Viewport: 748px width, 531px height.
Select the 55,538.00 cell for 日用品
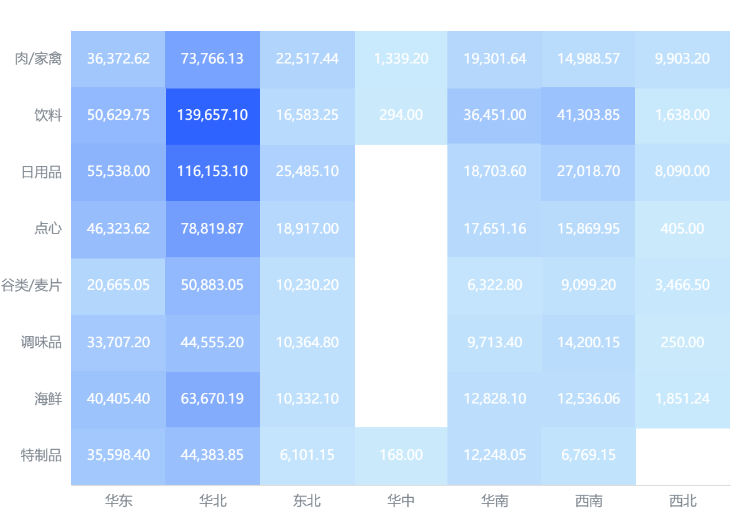118,172
